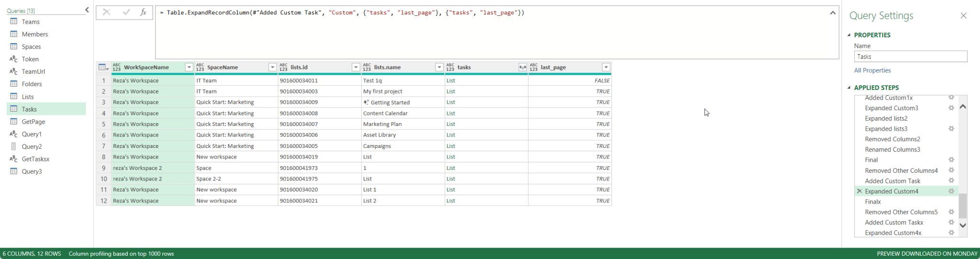Click the expand icon on the tasks column header
The width and height of the screenshot is (980, 259).
[523, 68]
